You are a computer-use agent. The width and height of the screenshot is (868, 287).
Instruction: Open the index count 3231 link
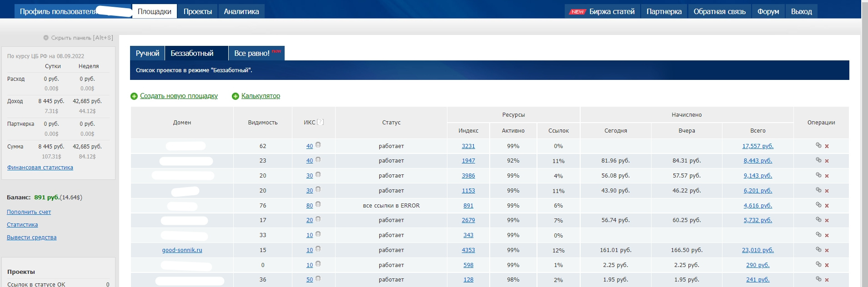[x=468, y=146]
